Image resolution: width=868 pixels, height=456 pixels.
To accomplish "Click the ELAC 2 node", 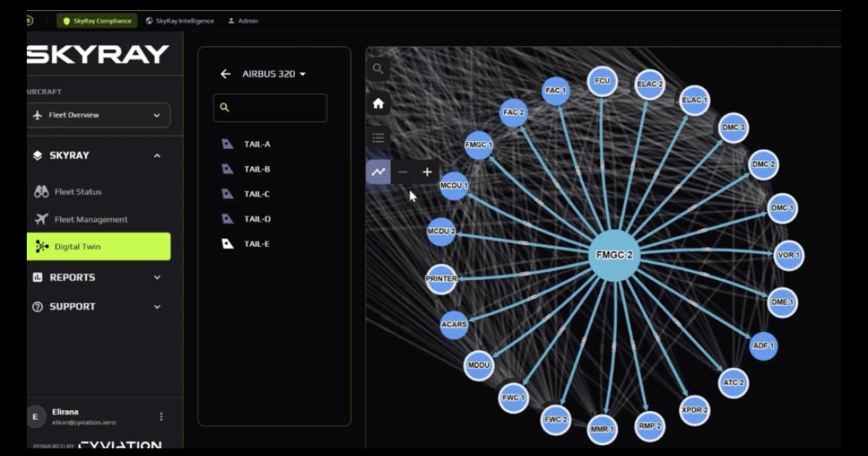I will click(650, 85).
